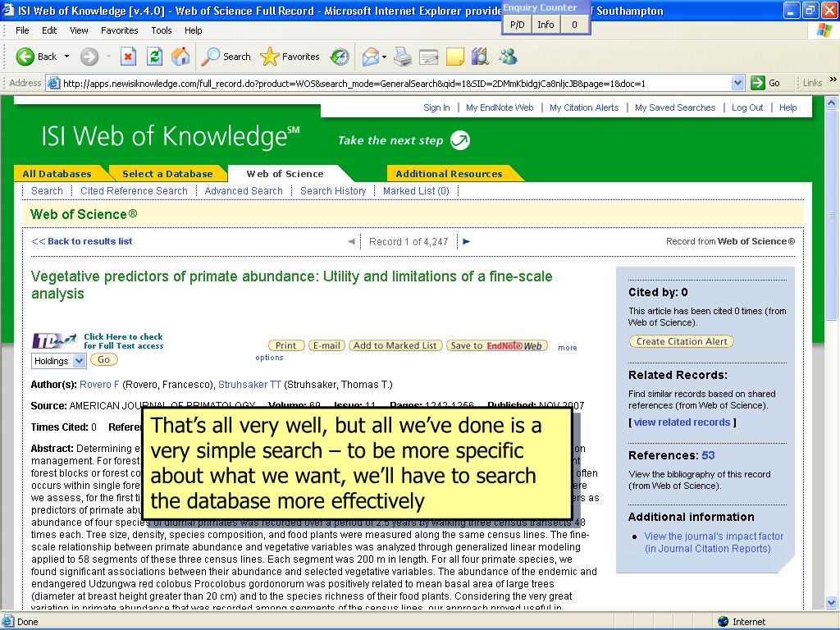Open the Favorites star button
840x630 pixels.
pyautogui.click(x=290, y=57)
